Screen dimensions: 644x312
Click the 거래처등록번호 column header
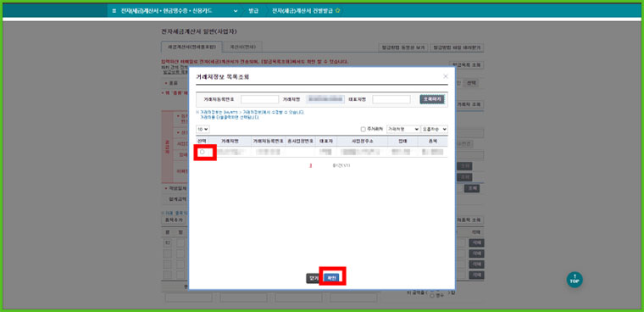(x=268, y=141)
